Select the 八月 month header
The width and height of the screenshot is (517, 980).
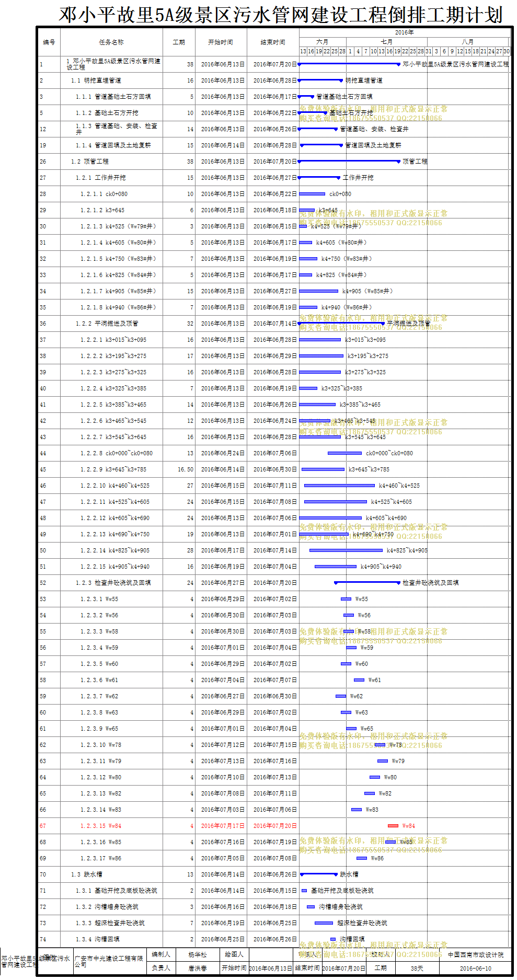coord(468,41)
